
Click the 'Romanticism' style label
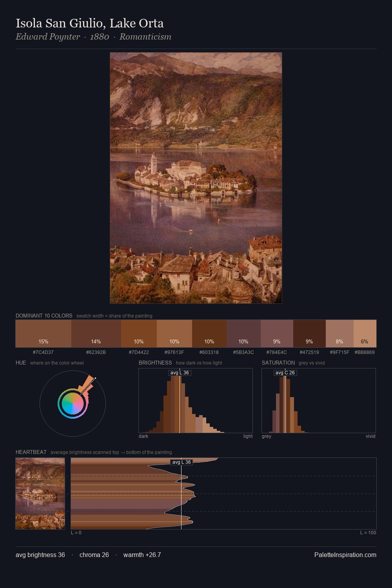coord(145,37)
